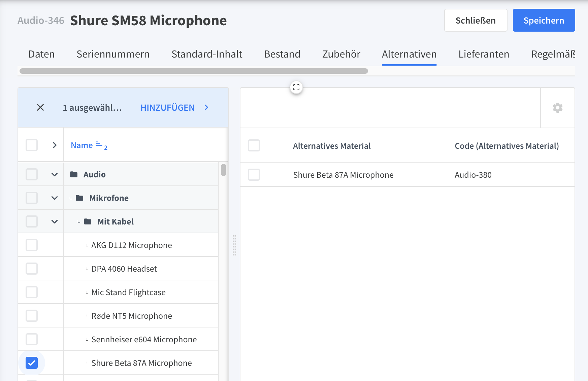Click the Audio-346 item code
Viewport: 588px width, 381px height.
[41, 21]
